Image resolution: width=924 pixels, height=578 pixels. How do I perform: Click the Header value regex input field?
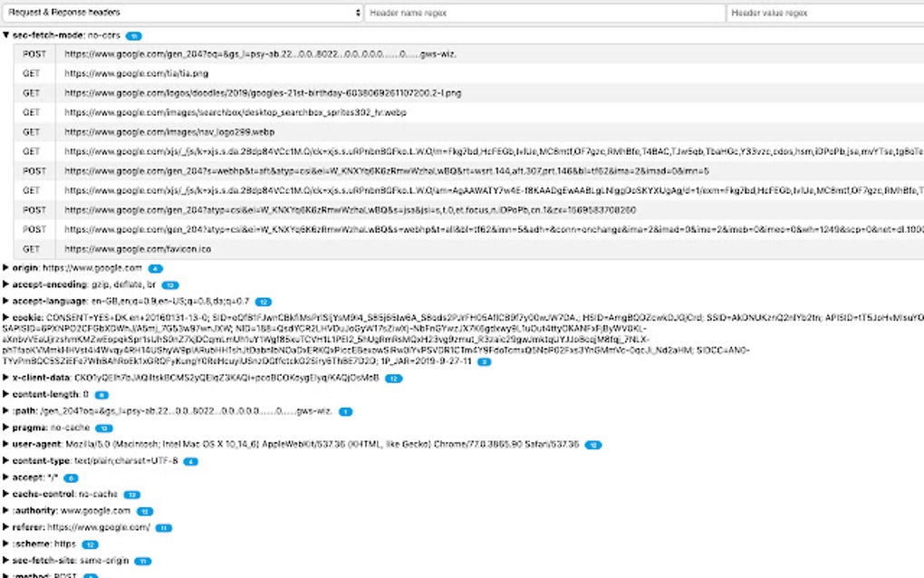click(824, 13)
